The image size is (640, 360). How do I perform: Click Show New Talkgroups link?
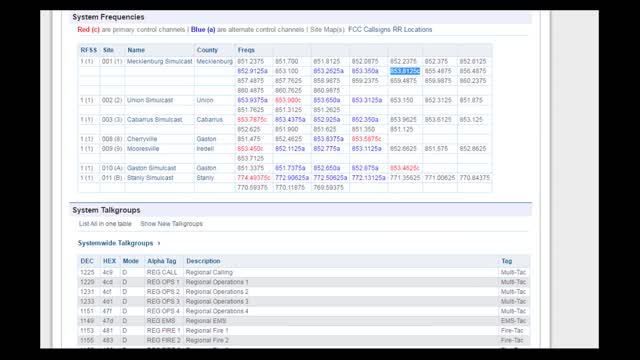click(x=171, y=224)
